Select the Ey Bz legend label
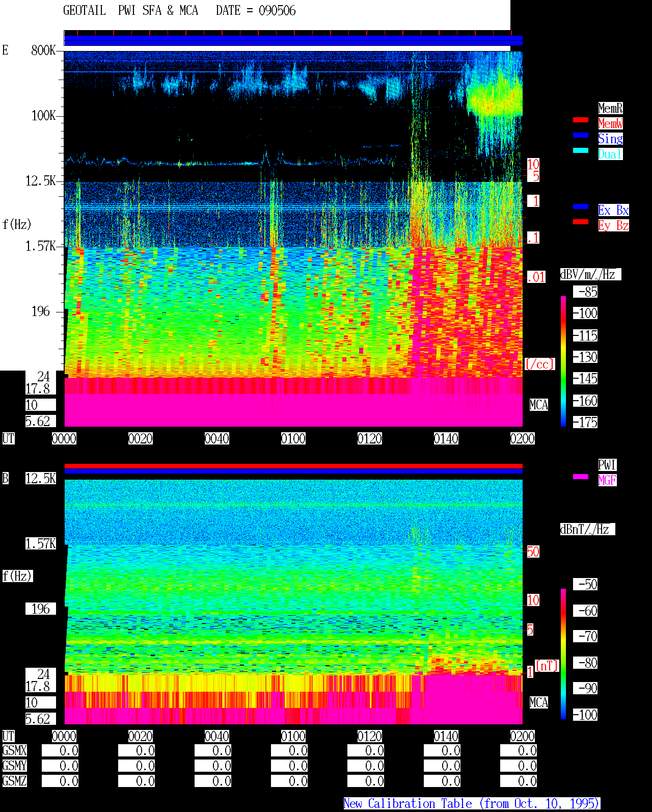The height and width of the screenshot is (812, 652). pyautogui.click(x=613, y=225)
